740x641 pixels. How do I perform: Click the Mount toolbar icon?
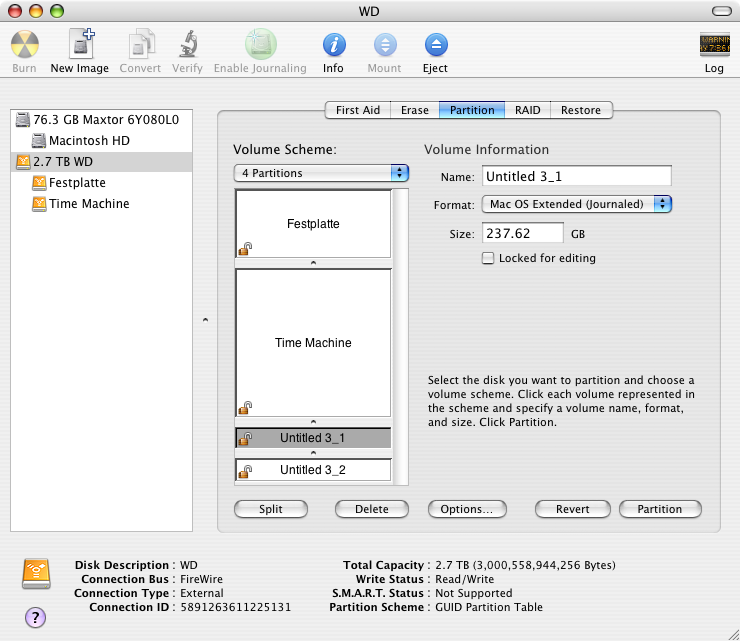click(x=385, y=45)
